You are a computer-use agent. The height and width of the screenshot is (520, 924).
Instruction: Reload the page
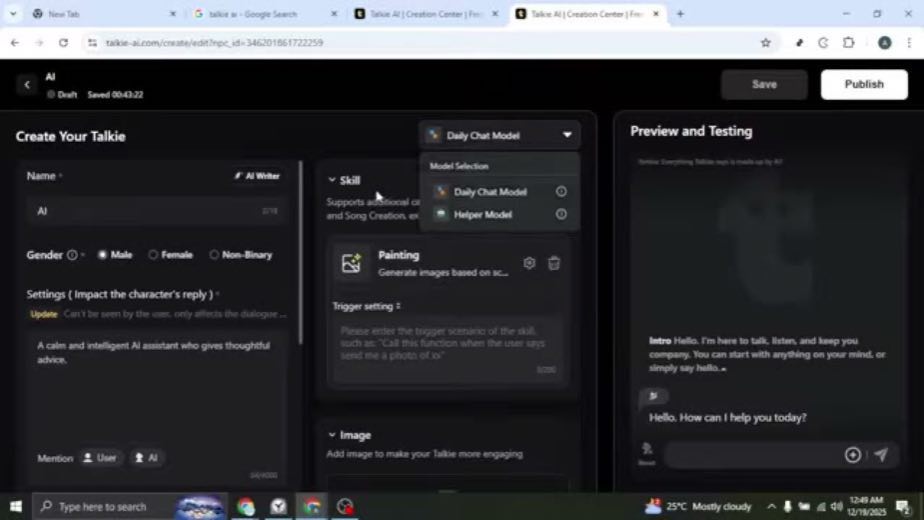64,42
